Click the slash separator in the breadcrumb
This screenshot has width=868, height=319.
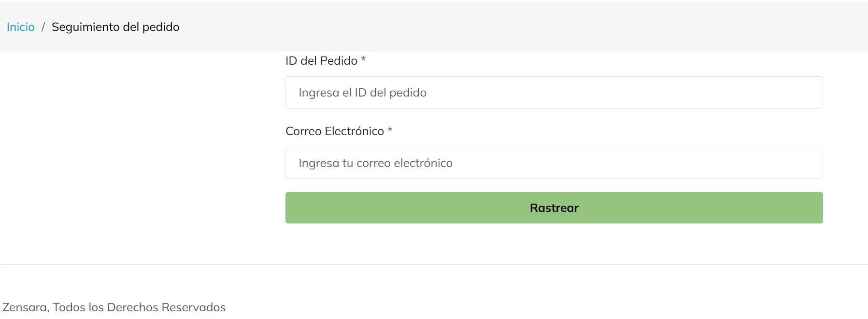(43, 27)
